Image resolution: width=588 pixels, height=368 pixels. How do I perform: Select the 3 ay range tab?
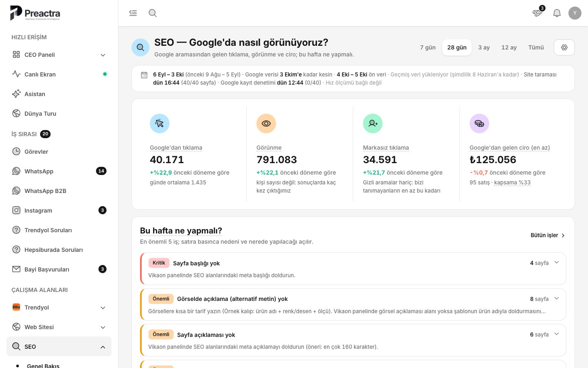click(x=484, y=47)
